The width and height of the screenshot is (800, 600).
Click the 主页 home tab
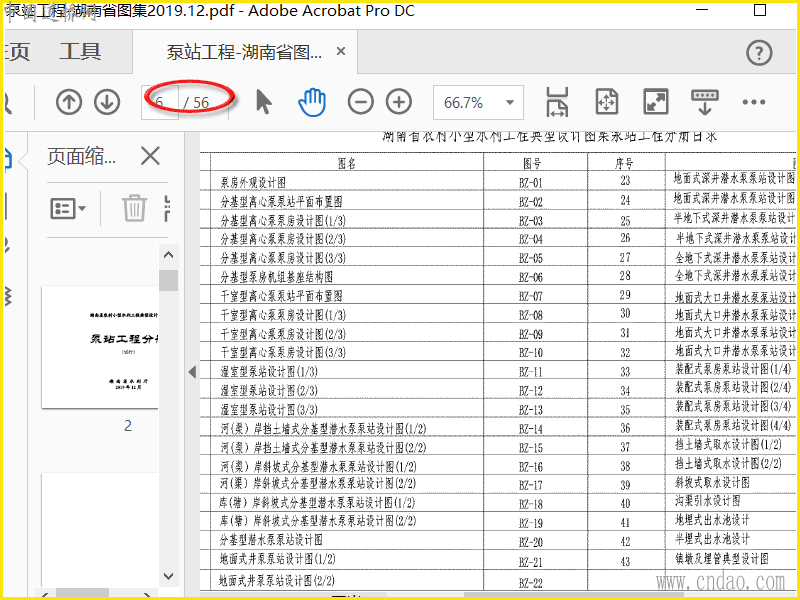coord(17,52)
